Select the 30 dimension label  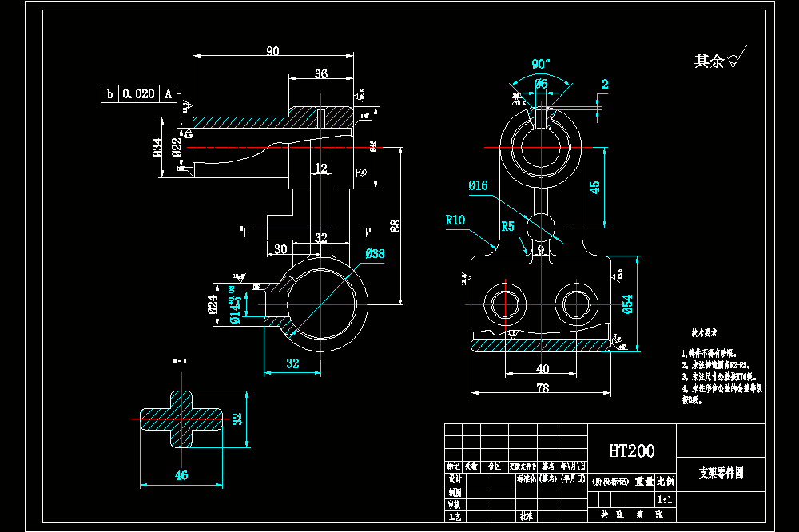tap(280, 248)
